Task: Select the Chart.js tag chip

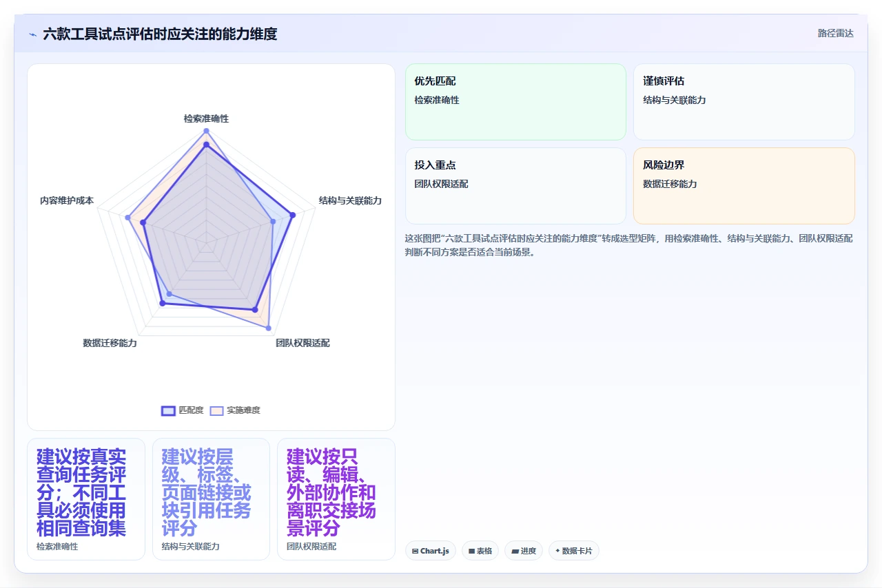Action: (x=431, y=551)
